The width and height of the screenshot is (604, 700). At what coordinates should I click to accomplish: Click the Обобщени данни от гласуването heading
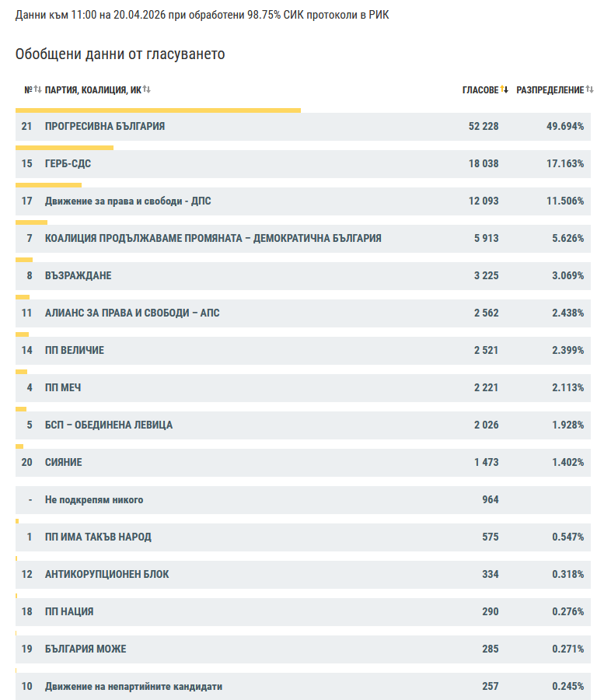[x=120, y=54]
